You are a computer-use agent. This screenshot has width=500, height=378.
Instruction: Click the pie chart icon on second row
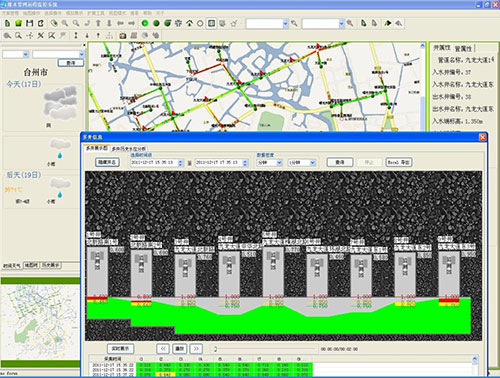click(x=145, y=35)
